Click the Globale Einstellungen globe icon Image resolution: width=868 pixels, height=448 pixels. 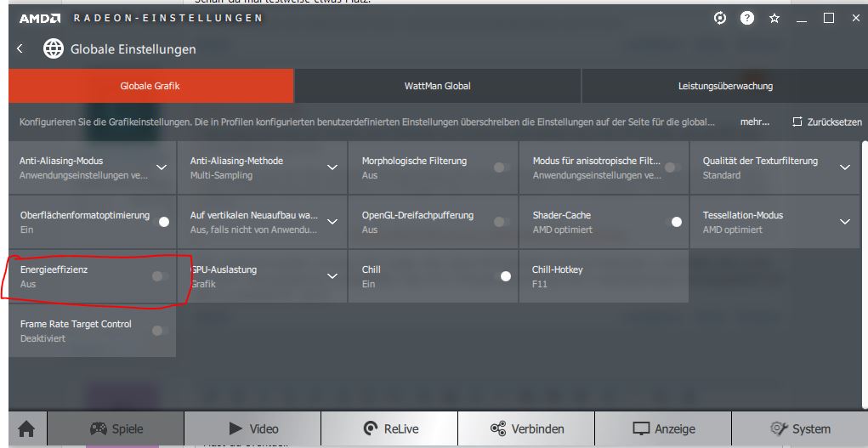coord(54,48)
